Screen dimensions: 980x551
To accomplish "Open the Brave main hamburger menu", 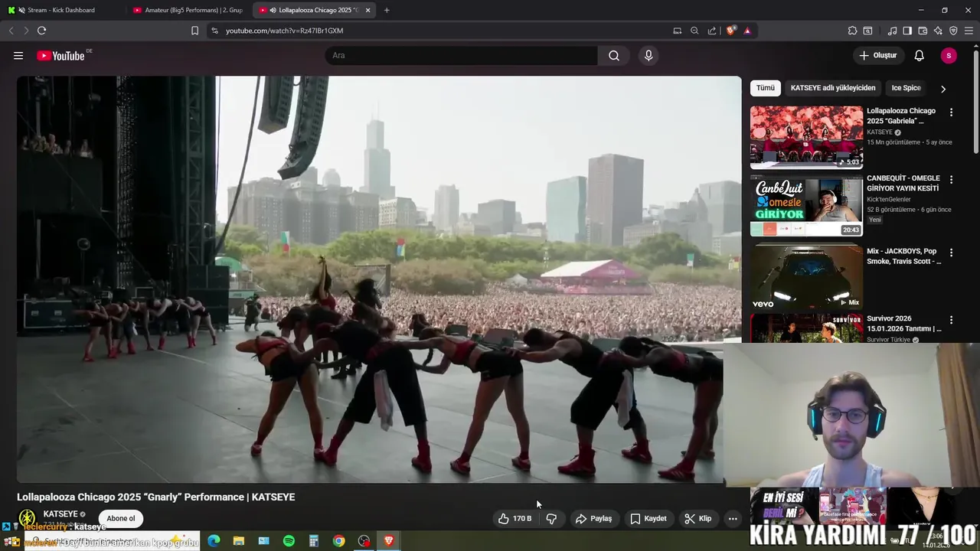I will click(969, 31).
